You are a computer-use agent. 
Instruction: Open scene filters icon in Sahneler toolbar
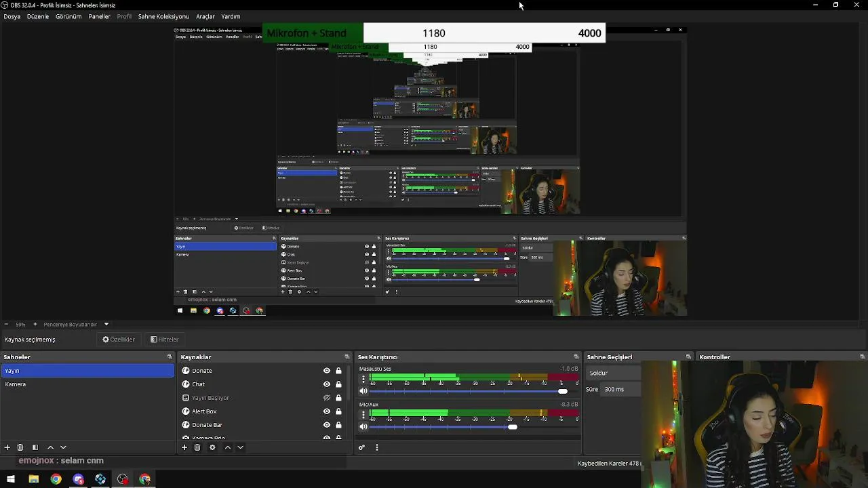(35, 447)
